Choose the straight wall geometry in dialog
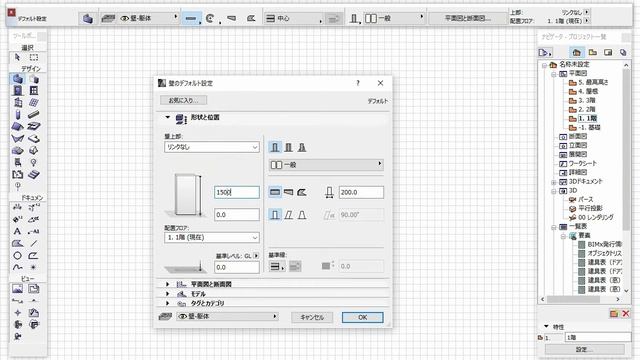 pyautogui.click(x=275, y=192)
